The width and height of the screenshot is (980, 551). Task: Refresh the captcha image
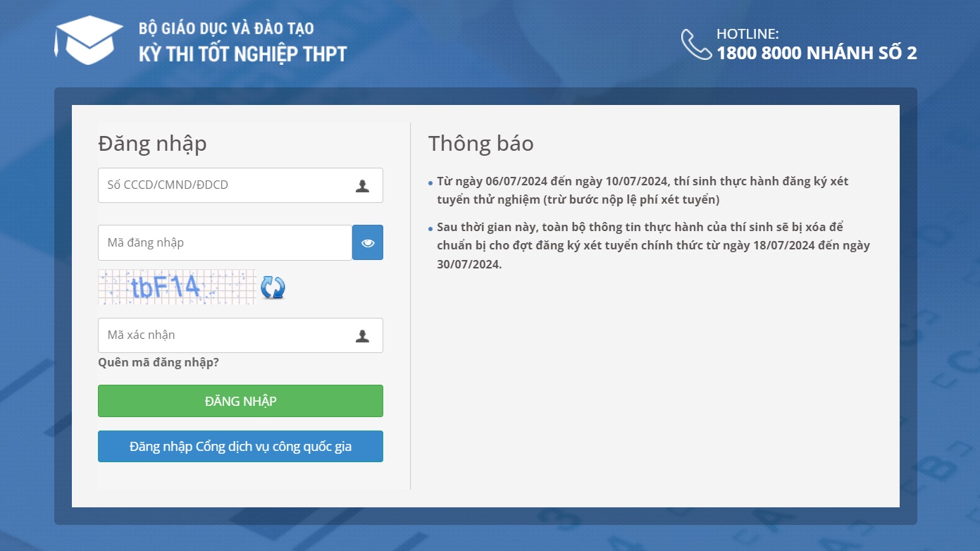click(x=273, y=287)
